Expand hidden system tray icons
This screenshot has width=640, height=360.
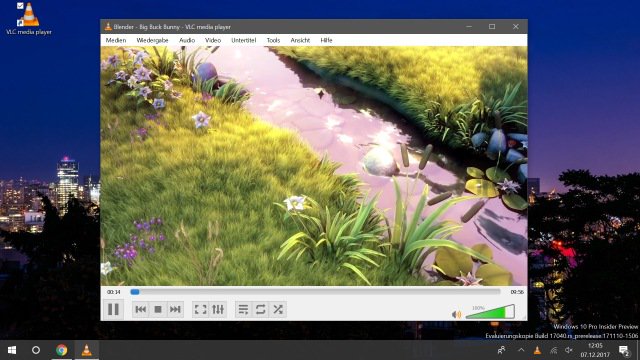pos(521,350)
